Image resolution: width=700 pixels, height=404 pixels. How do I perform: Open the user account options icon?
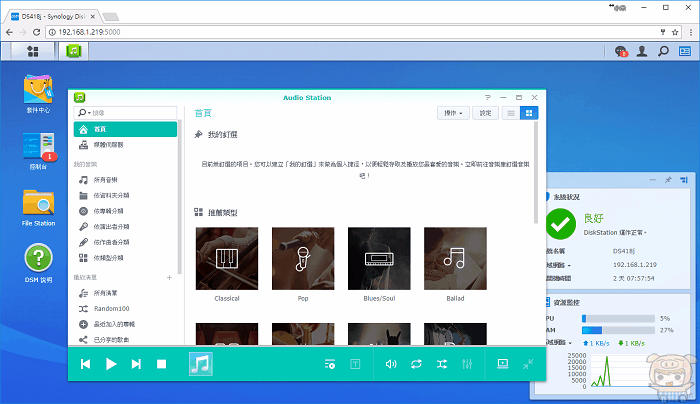[642, 51]
